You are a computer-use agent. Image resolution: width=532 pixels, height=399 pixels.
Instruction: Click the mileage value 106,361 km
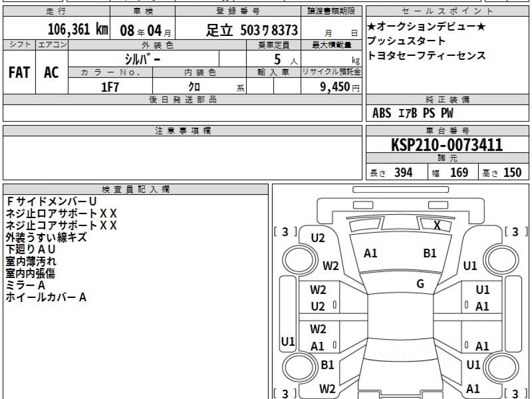coord(78,30)
